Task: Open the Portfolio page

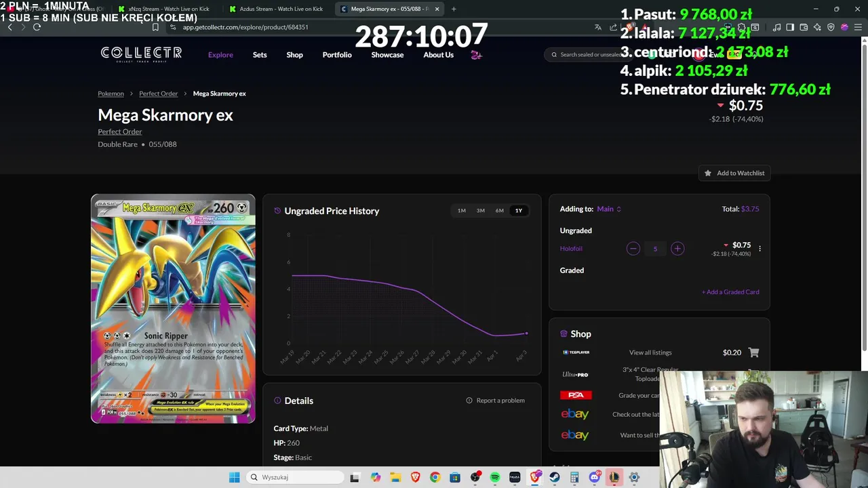Action: pos(337,55)
